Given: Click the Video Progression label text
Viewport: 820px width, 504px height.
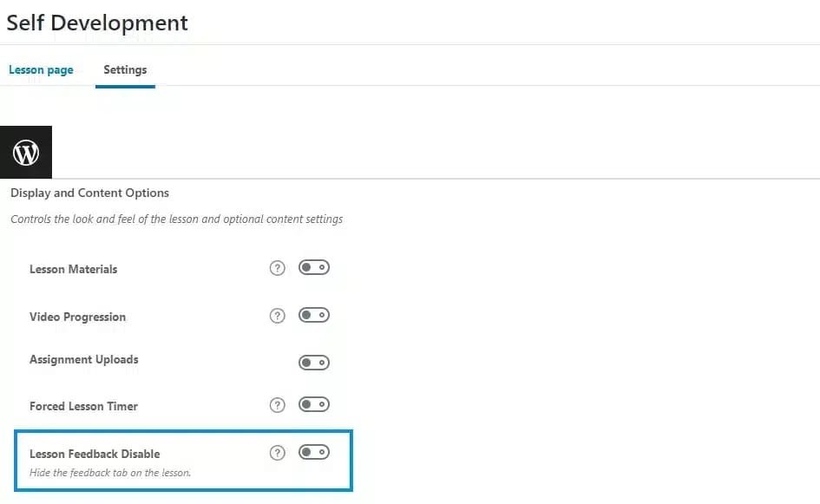Looking at the screenshot, I should click(77, 317).
